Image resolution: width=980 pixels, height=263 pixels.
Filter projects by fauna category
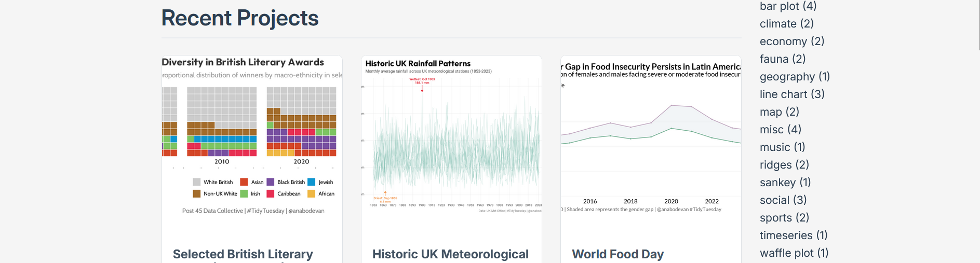(x=782, y=59)
